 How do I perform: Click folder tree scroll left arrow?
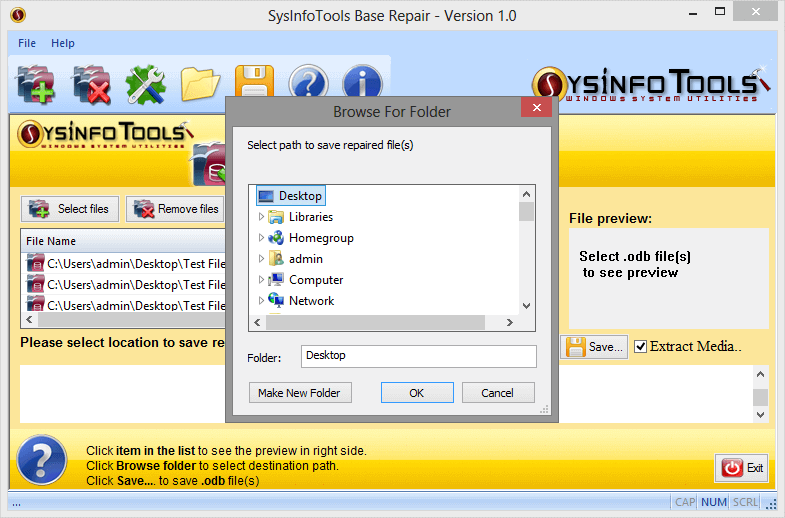257,323
